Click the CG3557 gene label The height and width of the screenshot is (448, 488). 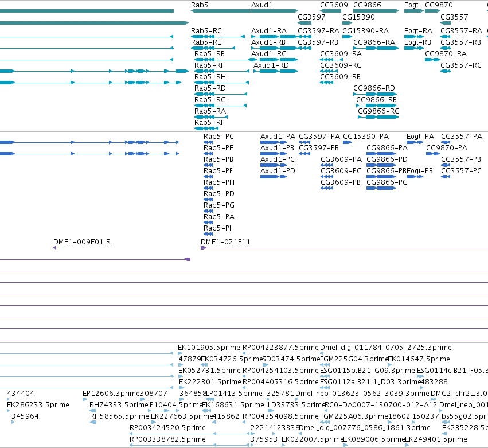[x=454, y=17]
